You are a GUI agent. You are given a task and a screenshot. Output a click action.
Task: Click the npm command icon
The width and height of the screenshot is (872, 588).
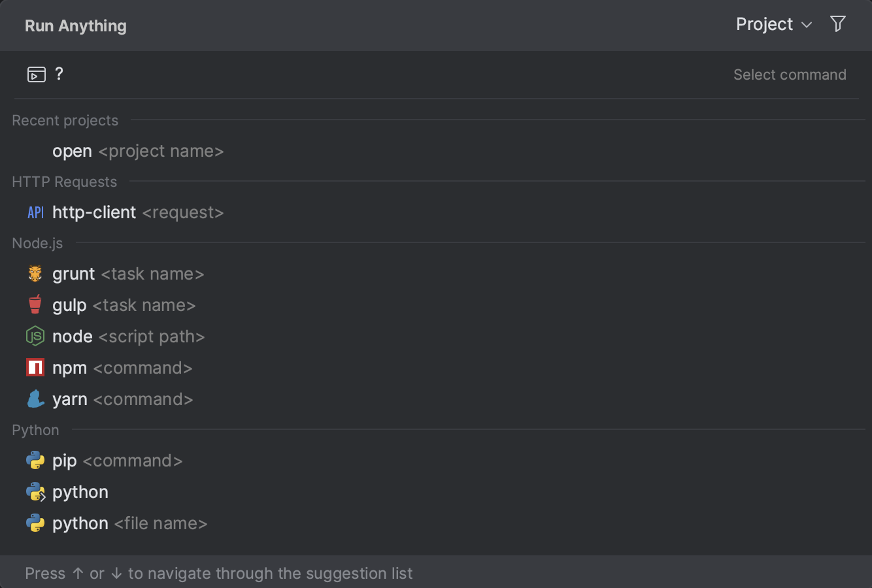(35, 367)
